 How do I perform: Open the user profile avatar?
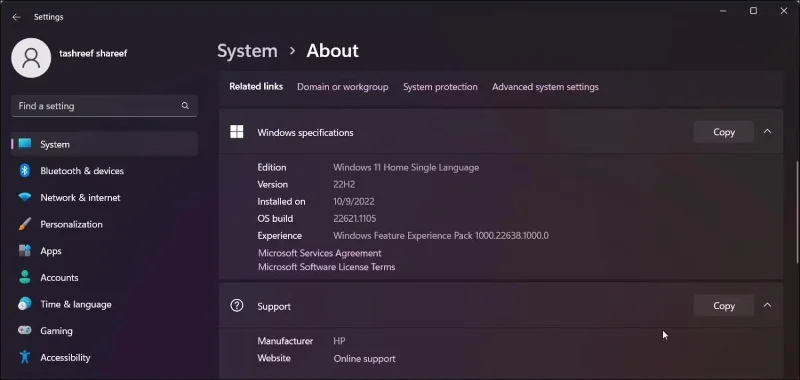[x=31, y=58]
